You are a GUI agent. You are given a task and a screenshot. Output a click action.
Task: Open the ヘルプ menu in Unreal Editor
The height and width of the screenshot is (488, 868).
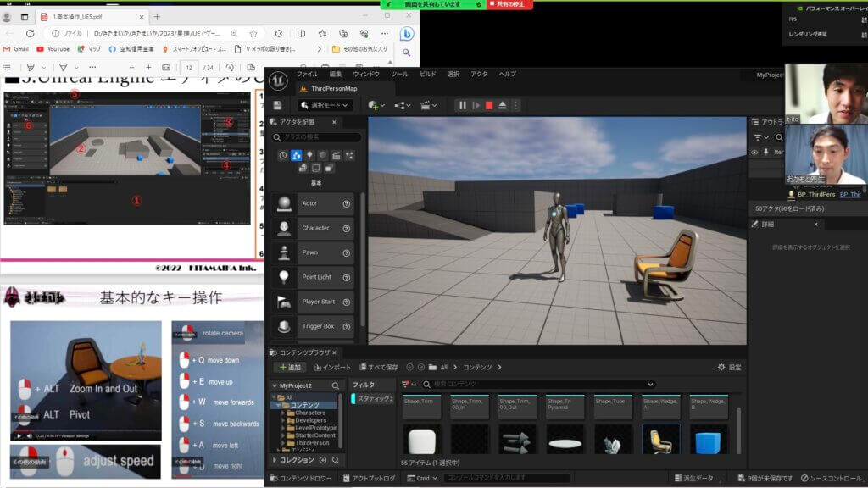507,75
